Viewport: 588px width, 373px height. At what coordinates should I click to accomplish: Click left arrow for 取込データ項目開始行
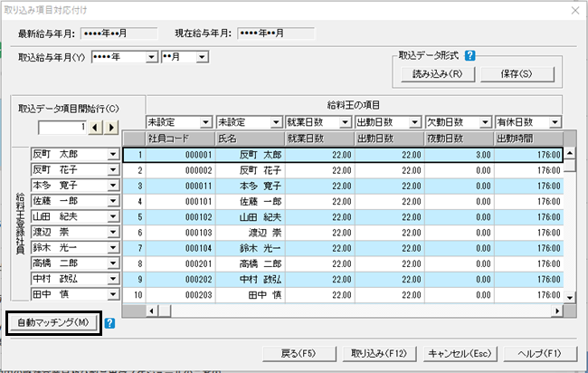(x=95, y=128)
